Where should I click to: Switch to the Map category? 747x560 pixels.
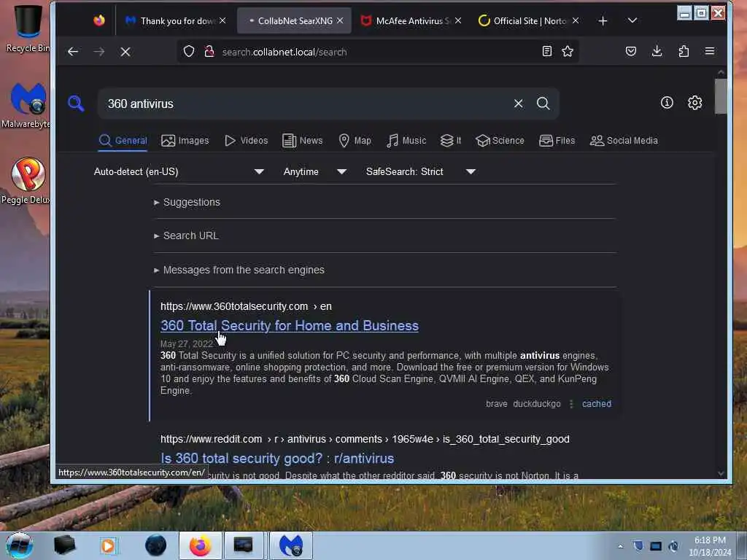tap(355, 141)
